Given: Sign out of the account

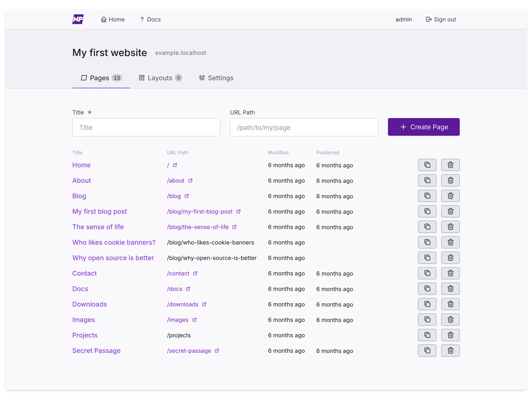Looking at the screenshot, I should 441,19.
